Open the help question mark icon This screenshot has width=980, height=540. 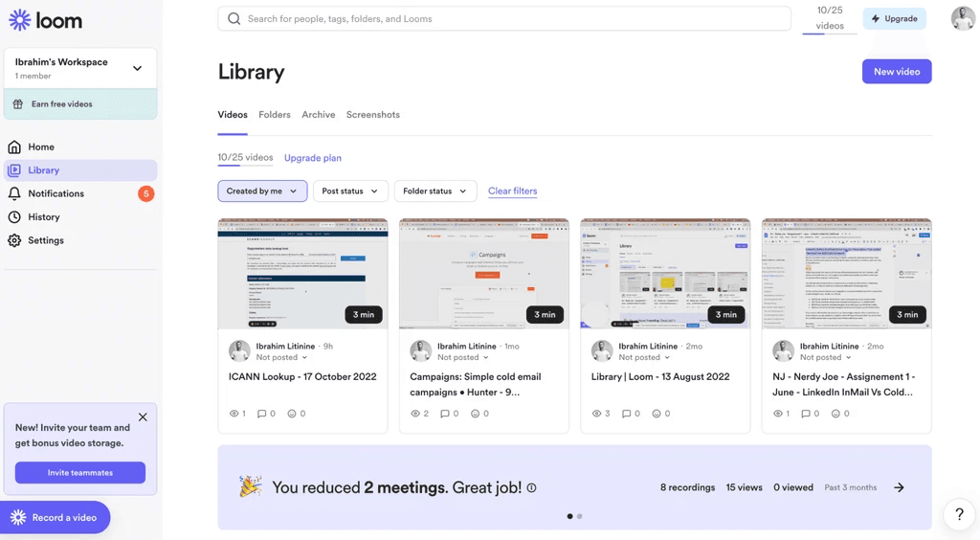click(x=959, y=514)
